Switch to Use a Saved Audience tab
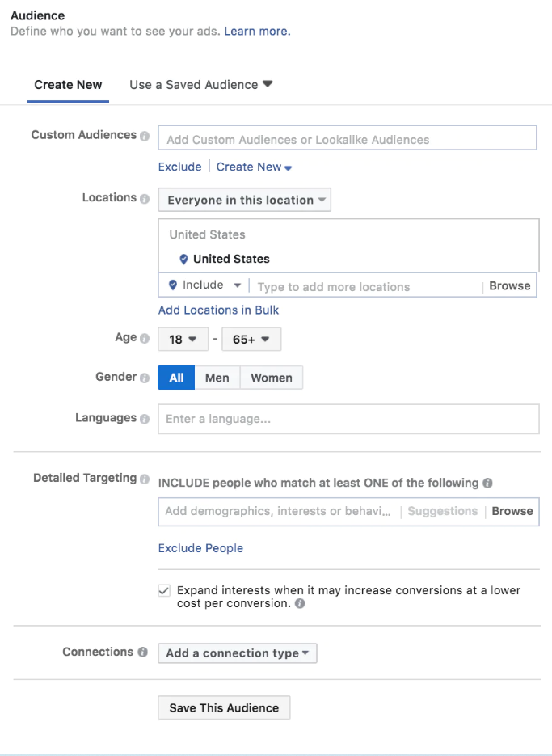This screenshot has width=552, height=756. [x=201, y=85]
